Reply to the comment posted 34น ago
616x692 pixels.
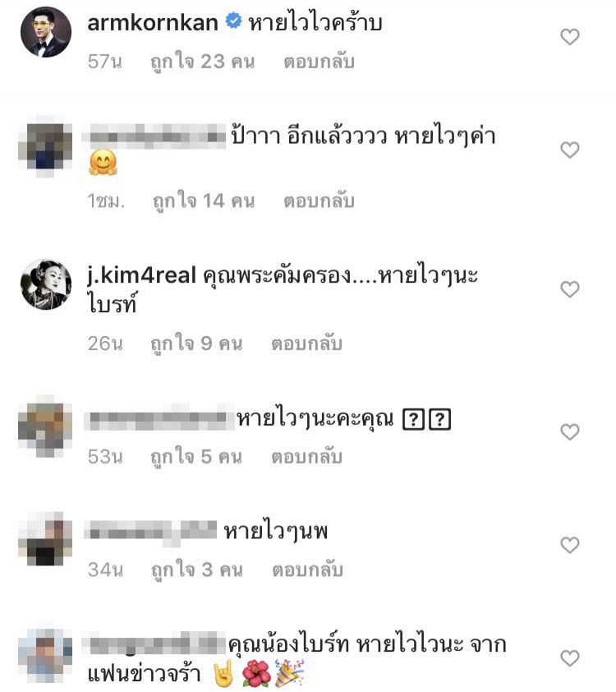click(307, 570)
